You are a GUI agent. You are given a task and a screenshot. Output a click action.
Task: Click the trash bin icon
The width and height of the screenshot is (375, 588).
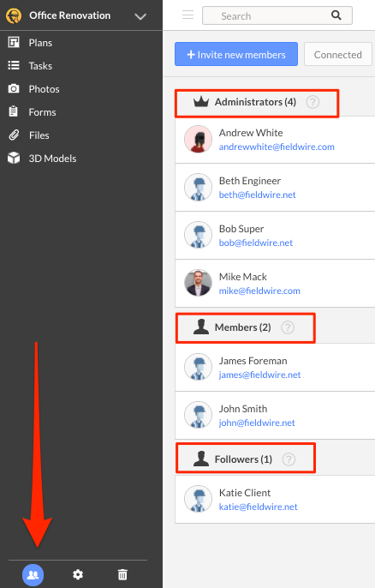click(x=122, y=574)
